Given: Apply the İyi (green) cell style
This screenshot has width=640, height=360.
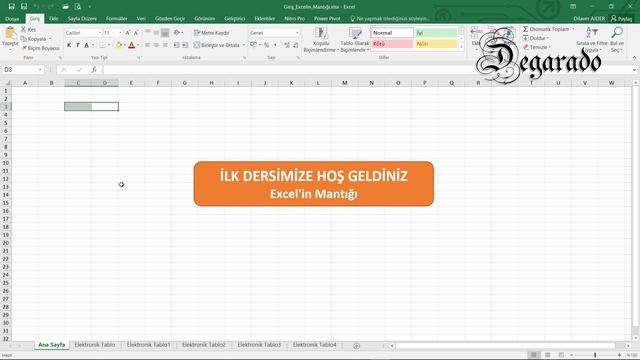Looking at the screenshot, I should point(436,33).
